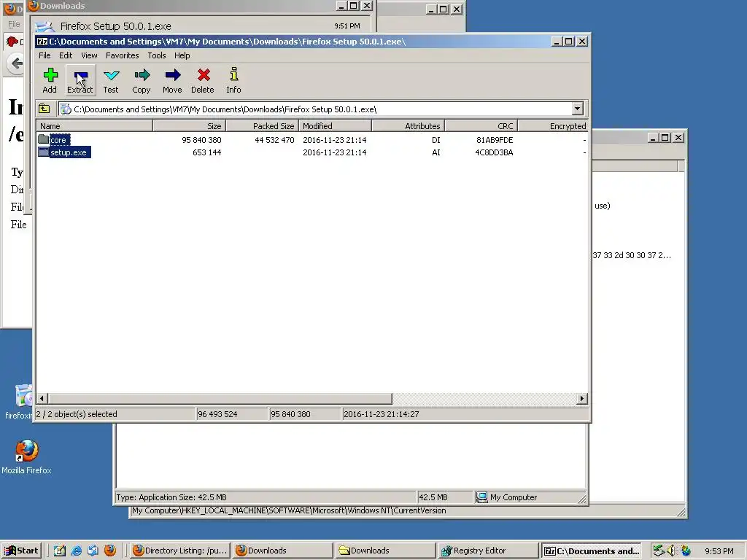Click the firefox installer desktop icon
The image size is (747, 560).
(x=20, y=402)
